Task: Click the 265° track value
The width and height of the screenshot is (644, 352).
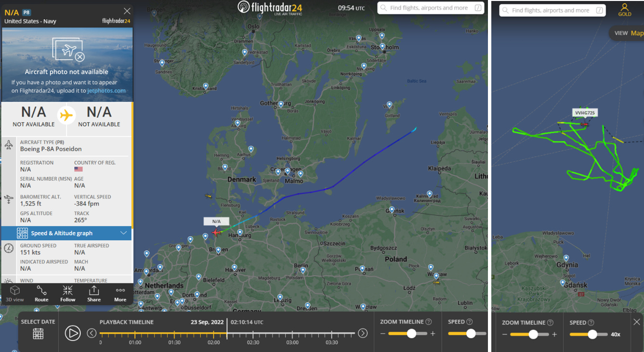Action: (x=80, y=220)
